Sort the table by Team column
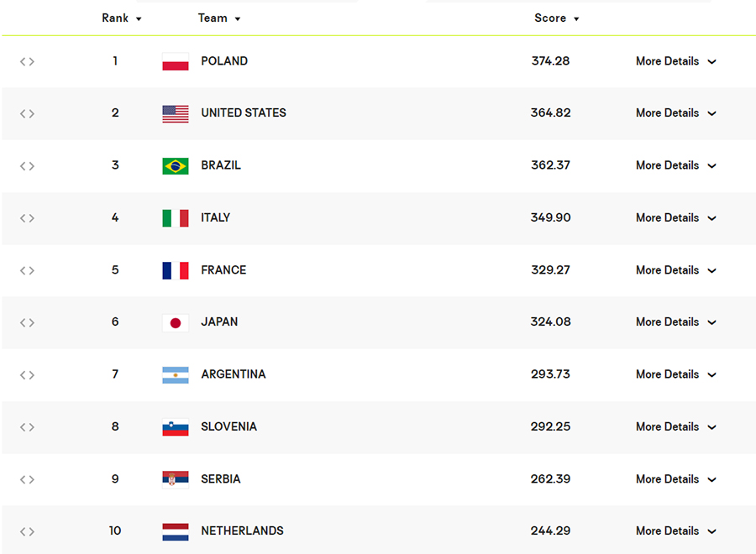This screenshot has height=554, width=756. pos(219,18)
